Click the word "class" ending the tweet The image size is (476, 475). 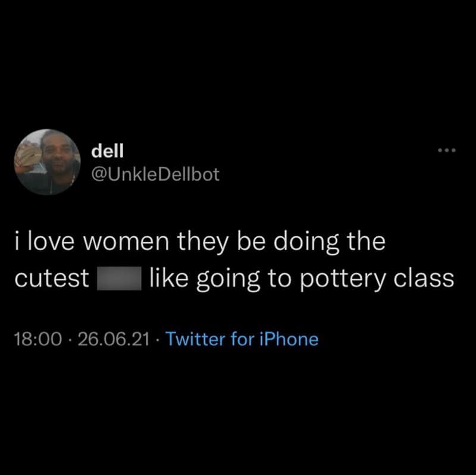click(423, 278)
